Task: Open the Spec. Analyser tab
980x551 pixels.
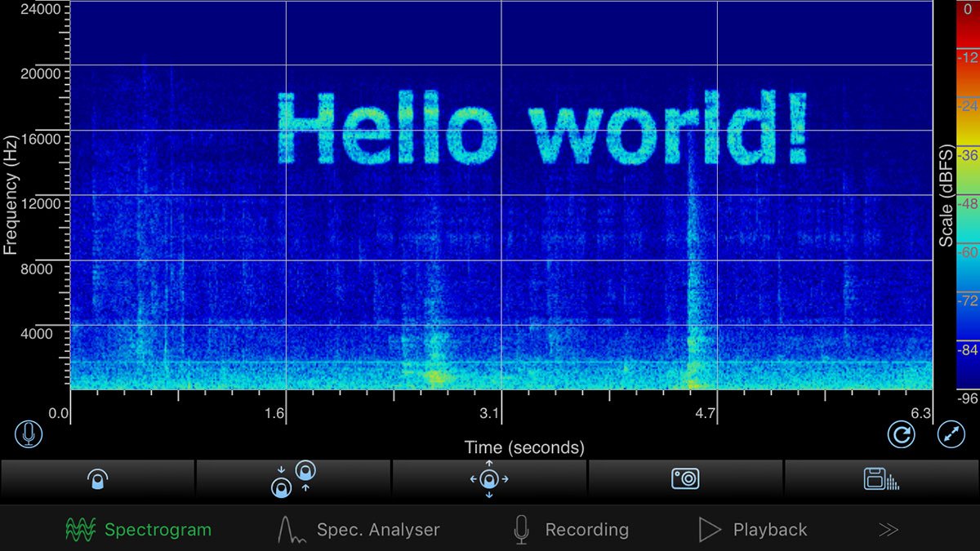Action: point(359,530)
